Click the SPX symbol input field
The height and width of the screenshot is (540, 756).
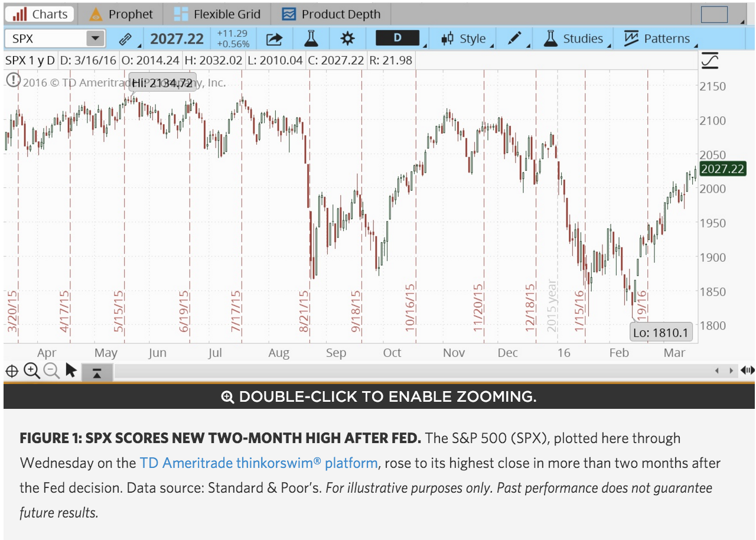click(x=46, y=39)
